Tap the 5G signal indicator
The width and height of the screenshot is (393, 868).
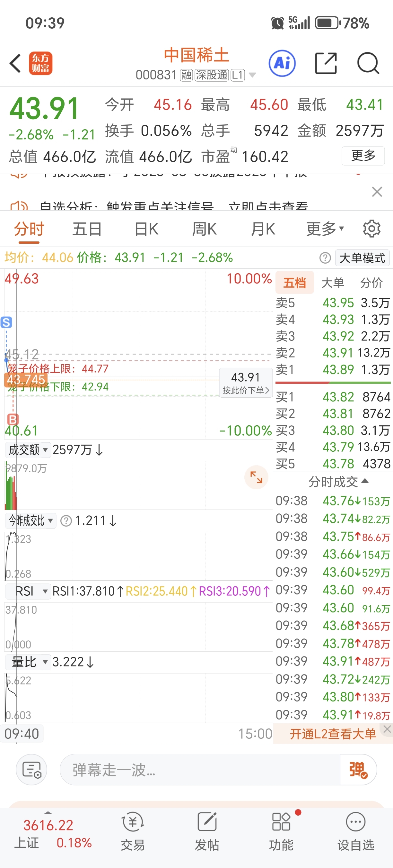(x=299, y=23)
